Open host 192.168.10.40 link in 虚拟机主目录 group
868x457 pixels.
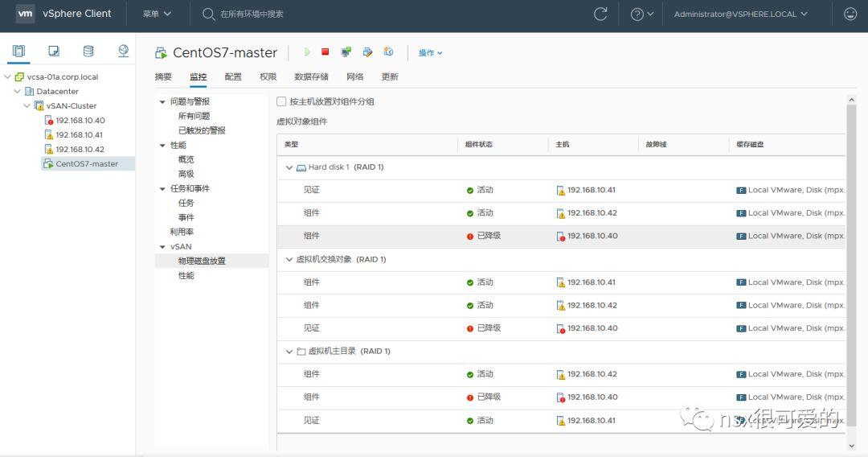click(592, 397)
